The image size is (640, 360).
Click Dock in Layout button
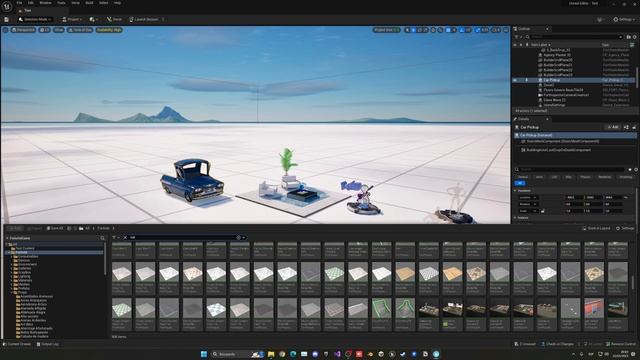click(x=596, y=228)
